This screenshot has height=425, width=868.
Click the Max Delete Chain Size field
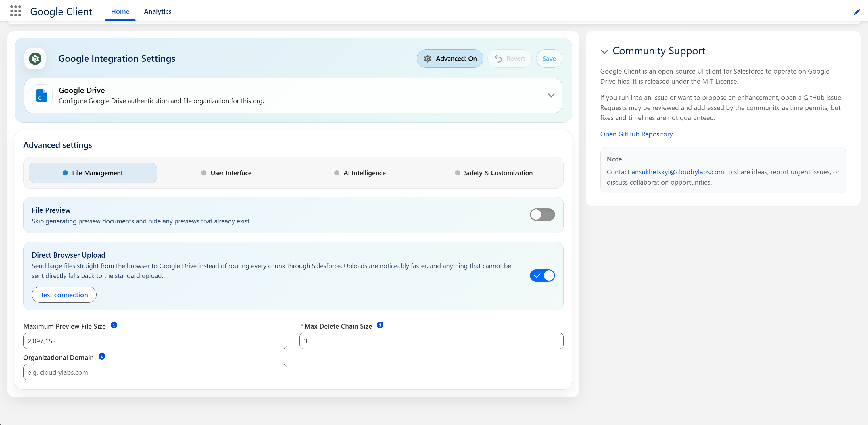coord(431,341)
